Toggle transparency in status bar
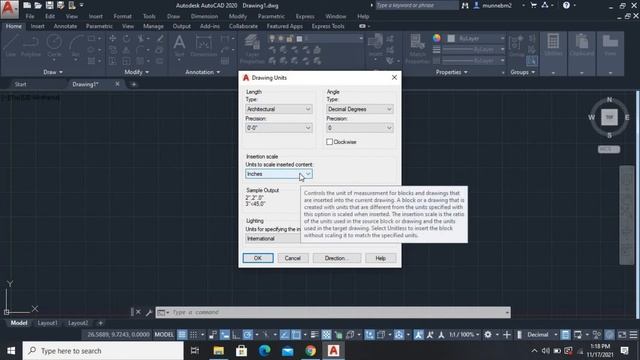The width and height of the screenshot is (640, 360). (x=327, y=335)
